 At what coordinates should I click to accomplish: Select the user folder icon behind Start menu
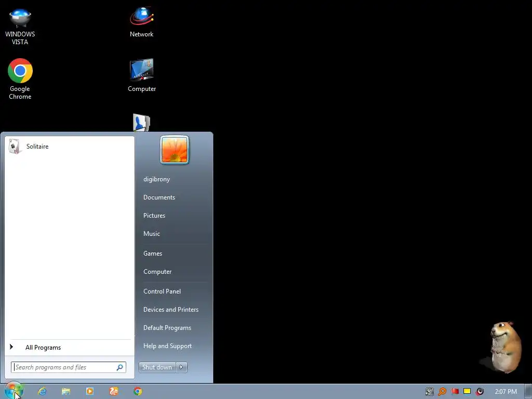tap(141, 123)
